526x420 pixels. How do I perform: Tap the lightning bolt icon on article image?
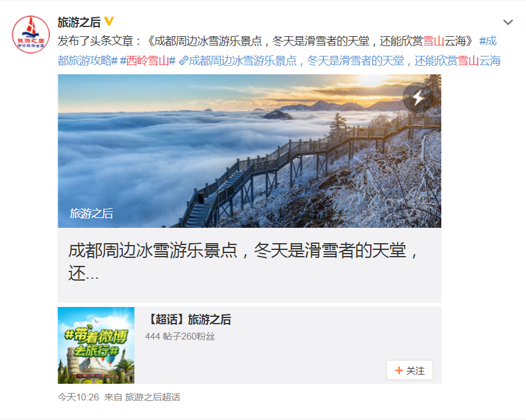click(x=418, y=98)
